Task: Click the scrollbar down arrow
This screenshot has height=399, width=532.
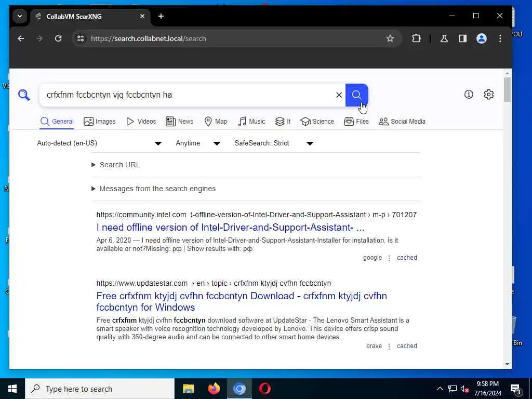Action: pos(507,364)
